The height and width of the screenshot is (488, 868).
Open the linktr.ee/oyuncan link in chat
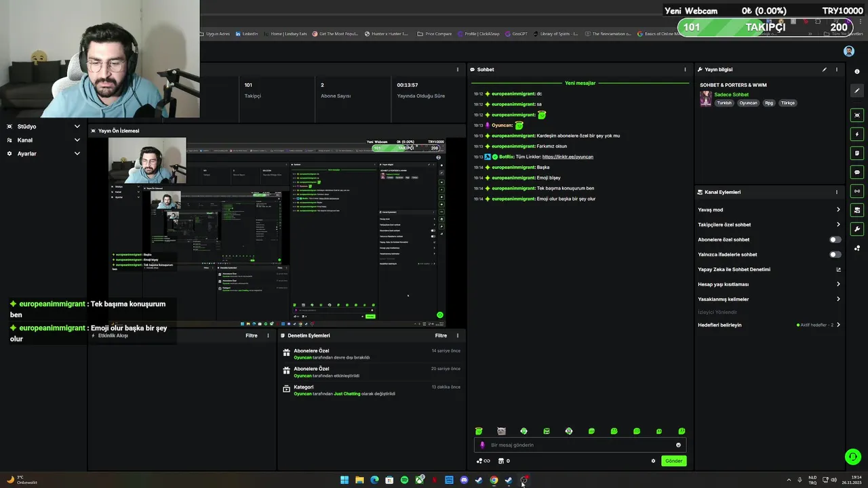click(x=568, y=157)
